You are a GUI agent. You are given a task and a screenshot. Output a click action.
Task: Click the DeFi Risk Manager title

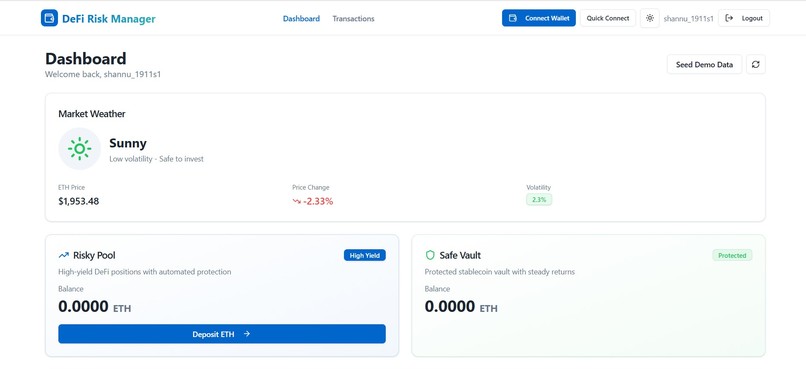[x=108, y=19]
